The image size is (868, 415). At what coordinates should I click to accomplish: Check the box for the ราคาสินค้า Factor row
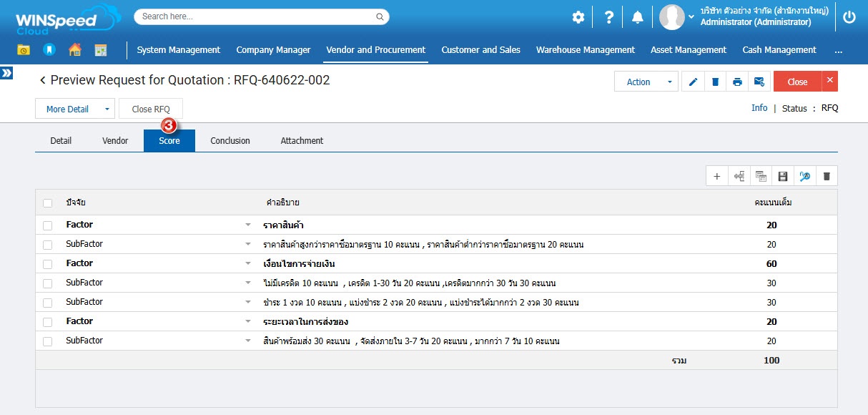click(x=47, y=225)
